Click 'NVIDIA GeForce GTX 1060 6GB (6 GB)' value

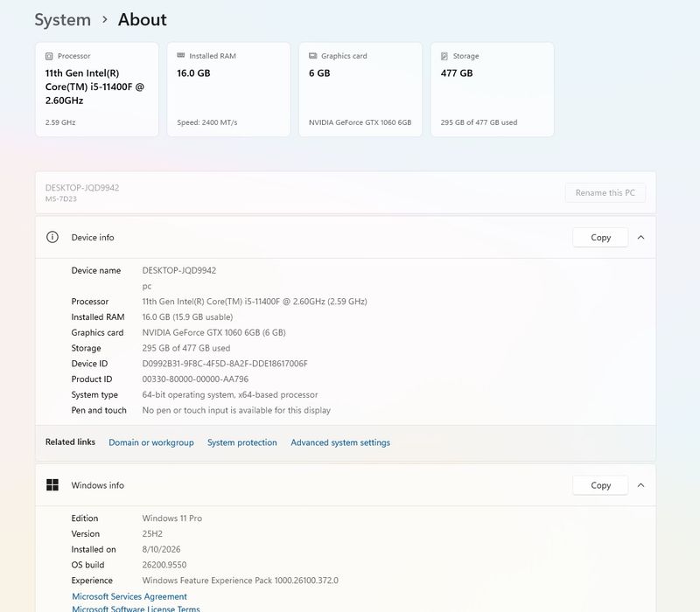pyautogui.click(x=213, y=333)
